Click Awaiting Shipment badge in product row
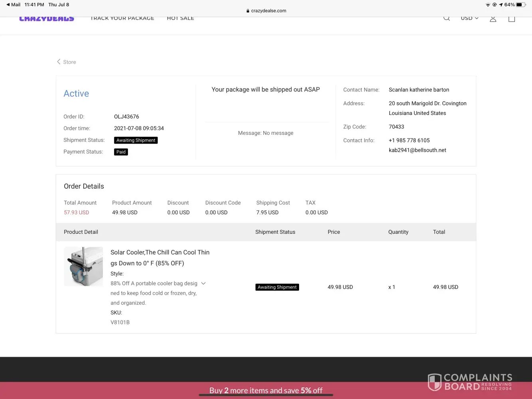This screenshot has width=532, height=399. click(x=277, y=287)
